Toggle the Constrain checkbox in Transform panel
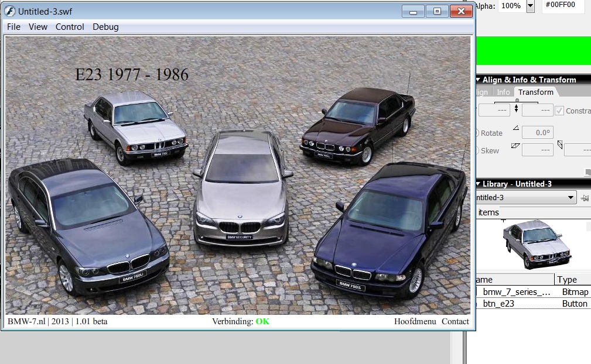591x364 pixels. (559, 111)
